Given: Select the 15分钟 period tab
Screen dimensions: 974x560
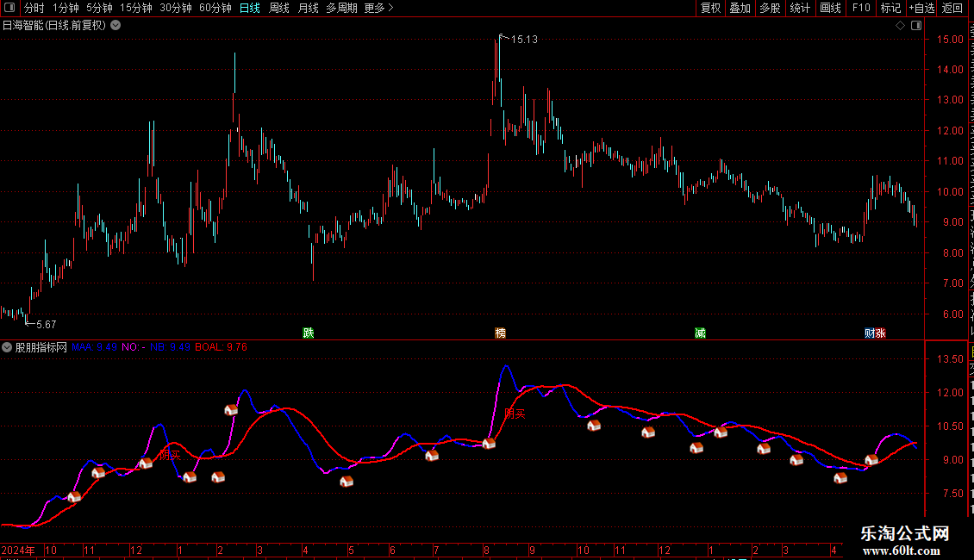Looking at the screenshot, I should [x=136, y=8].
